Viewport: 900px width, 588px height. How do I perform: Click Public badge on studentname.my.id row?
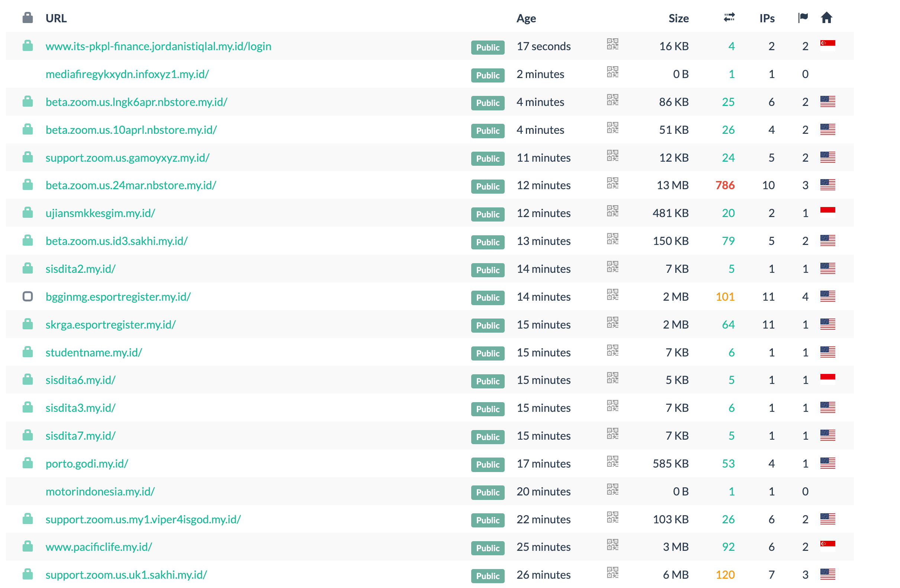click(488, 354)
